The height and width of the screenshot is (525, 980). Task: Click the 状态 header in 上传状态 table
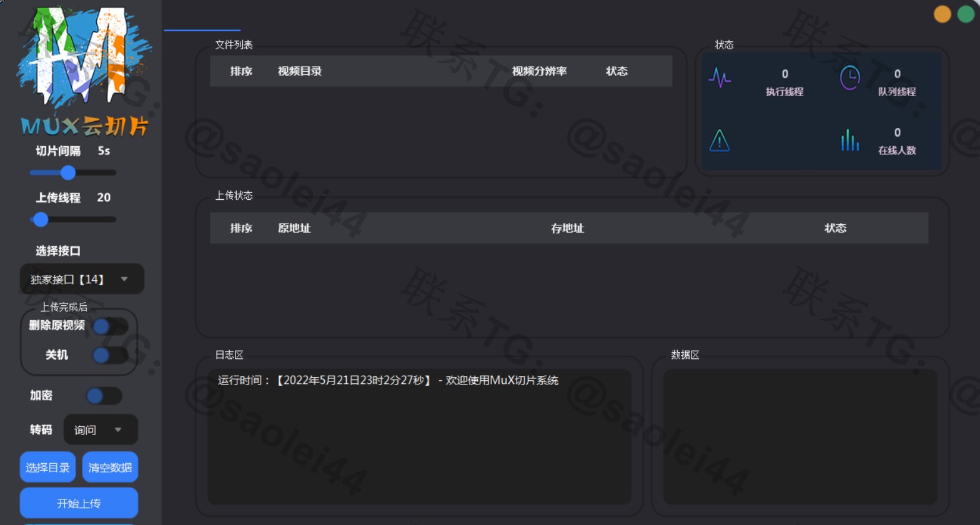point(835,228)
